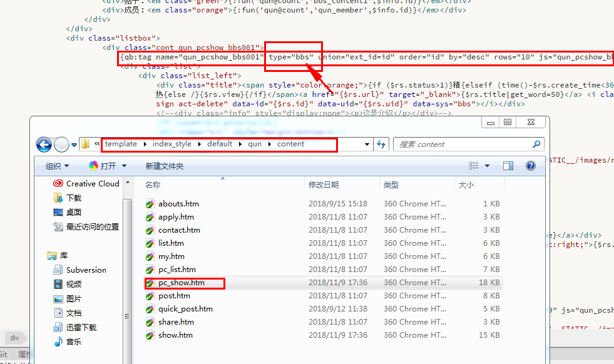Open Creative Cloud in sidebar

(x=92, y=183)
